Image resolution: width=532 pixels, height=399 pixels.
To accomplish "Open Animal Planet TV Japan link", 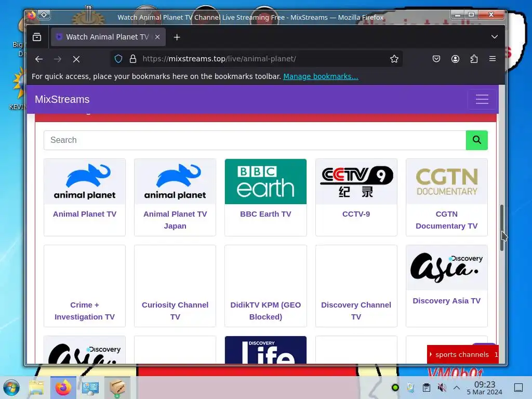I will [x=175, y=220].
